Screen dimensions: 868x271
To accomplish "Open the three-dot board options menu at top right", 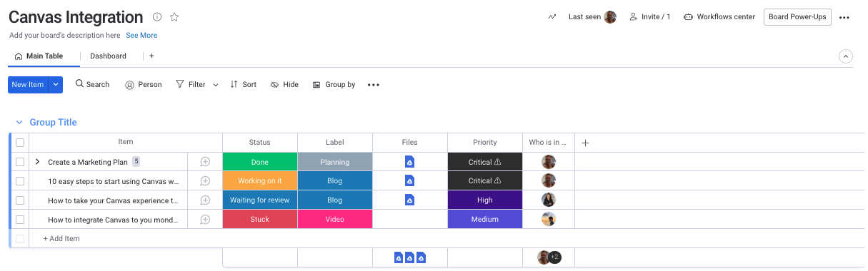I will coord(844,17).
